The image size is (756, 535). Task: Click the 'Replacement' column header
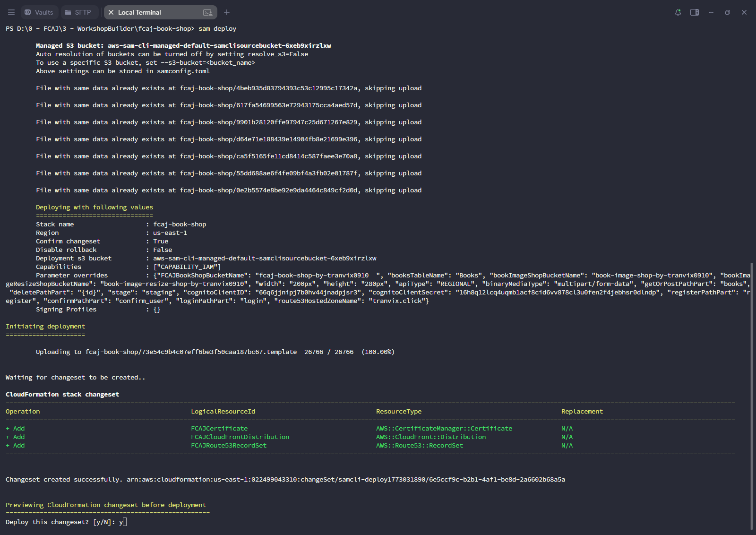(582, 411)
